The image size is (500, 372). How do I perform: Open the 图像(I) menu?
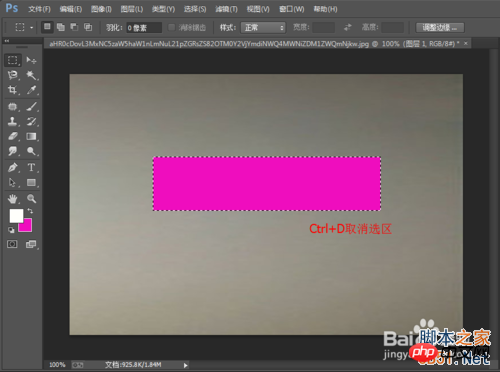pos(101,9)
